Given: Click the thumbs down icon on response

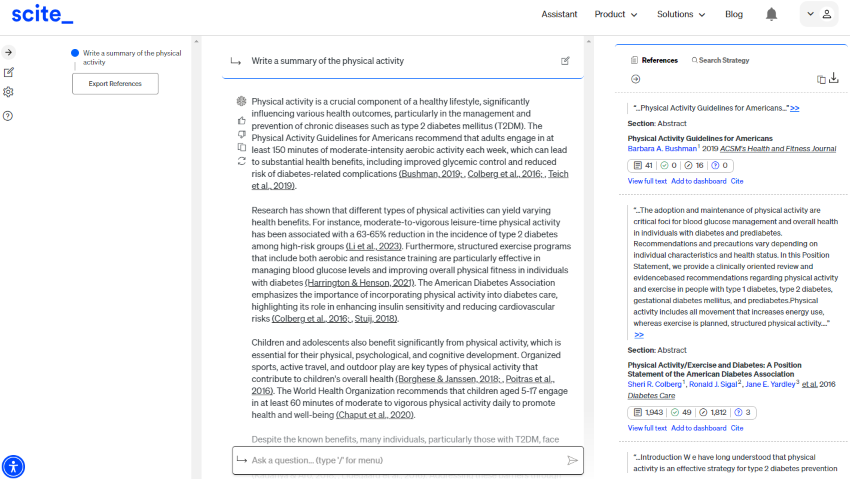Looking at the screenshot, I should coord(241,134).
